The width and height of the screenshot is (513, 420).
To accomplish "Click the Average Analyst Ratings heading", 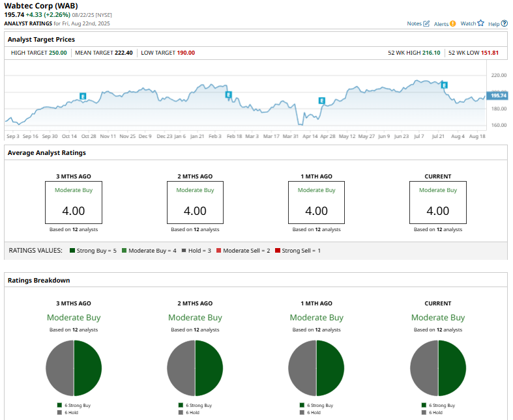I will pyautogui.click(x=47, y=152).
